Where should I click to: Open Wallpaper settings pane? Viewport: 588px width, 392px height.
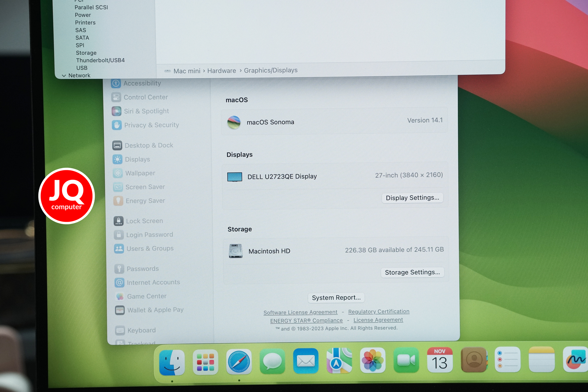click(134, 173)
